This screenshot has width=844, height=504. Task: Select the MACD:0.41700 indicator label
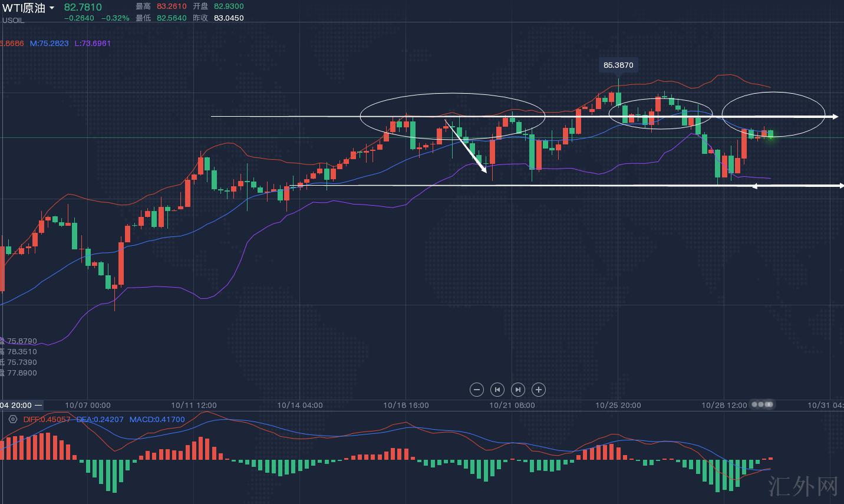pyautogui.click(x=157, y=419)
